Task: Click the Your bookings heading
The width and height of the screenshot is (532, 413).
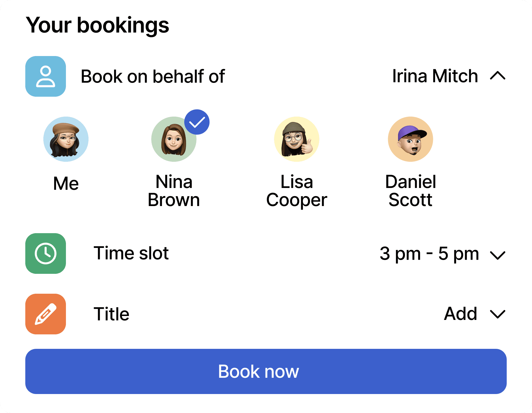Action: pos(98,25)
